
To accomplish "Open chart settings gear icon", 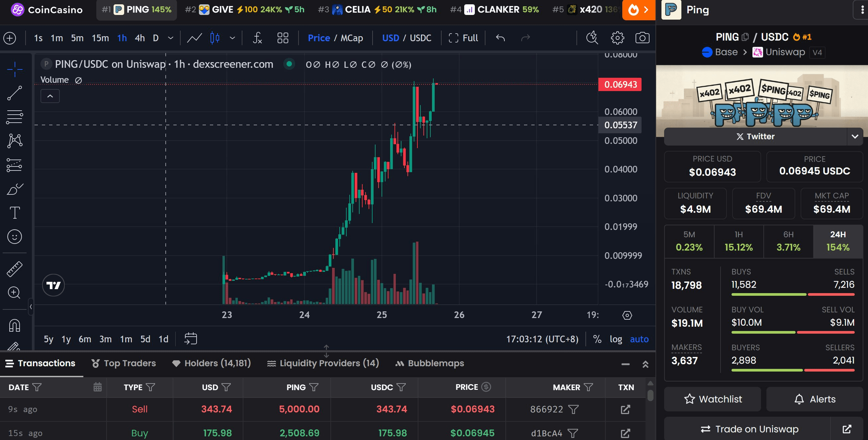I will 617,38.
